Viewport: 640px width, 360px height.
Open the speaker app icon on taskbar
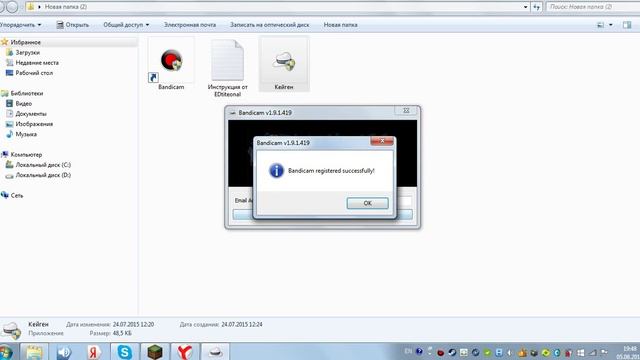[x=64, y=352]
